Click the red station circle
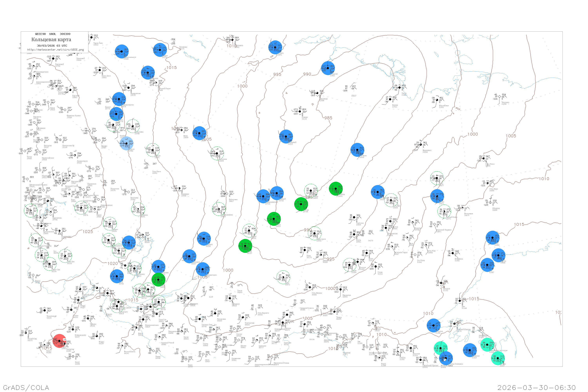588x392 pixels. tap(59, 341)
